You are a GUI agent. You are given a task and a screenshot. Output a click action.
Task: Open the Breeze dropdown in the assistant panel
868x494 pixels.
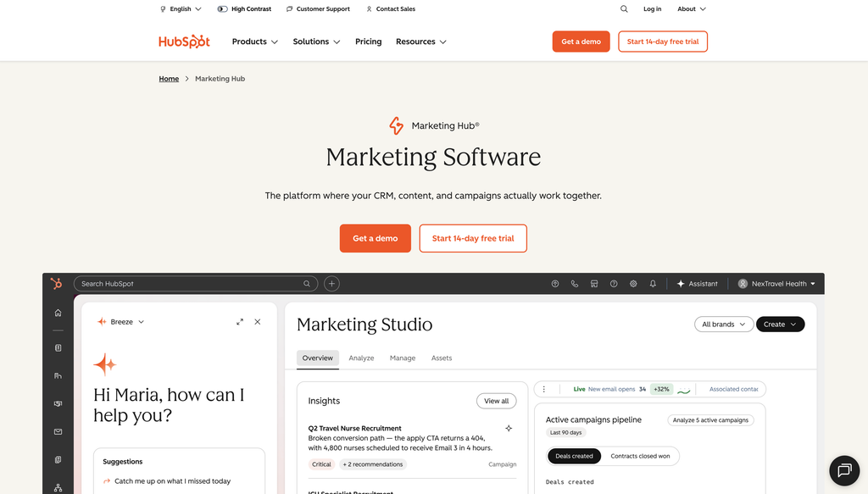(x=120, y=322)
